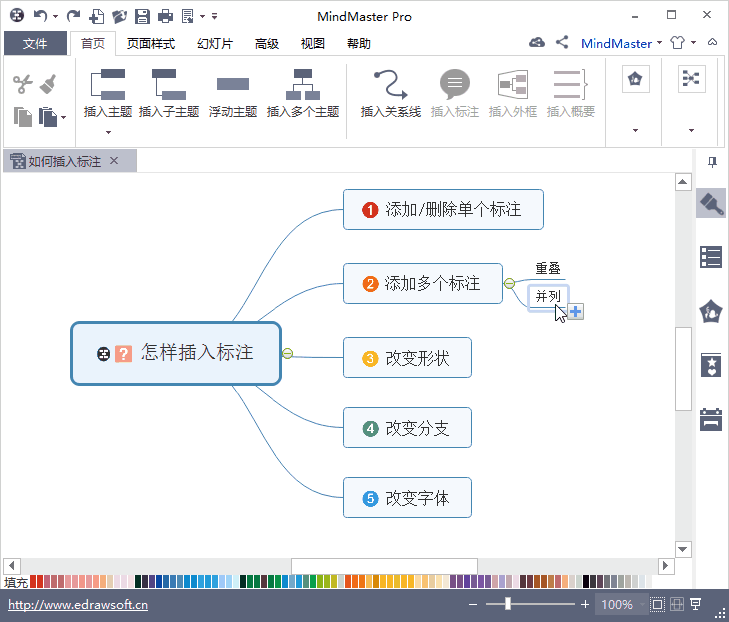Toggle presentation mode icon in status bar

(696, 604)
